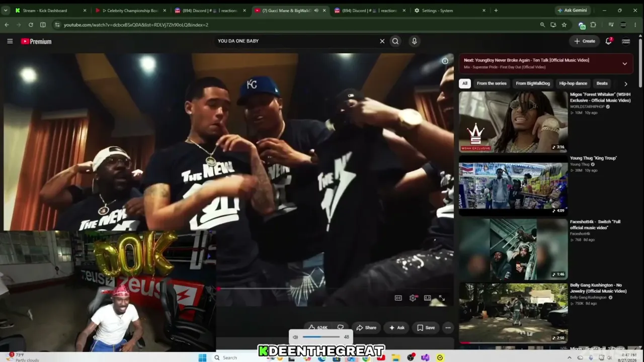Click the Ask button under the video
Image resolution: width=644 pixels, height=362 pixels.
(x=396, y=328)
